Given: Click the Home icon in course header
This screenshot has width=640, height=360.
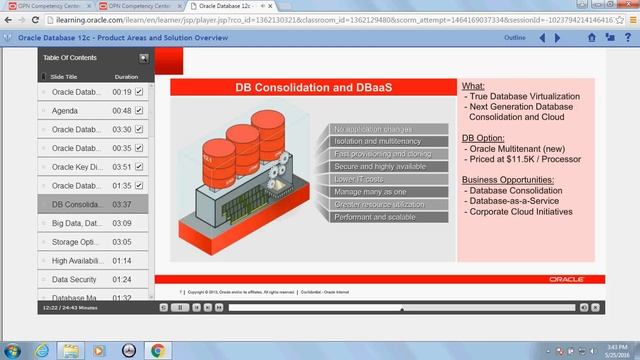Looking at the screenshot, I should [592, 38].
